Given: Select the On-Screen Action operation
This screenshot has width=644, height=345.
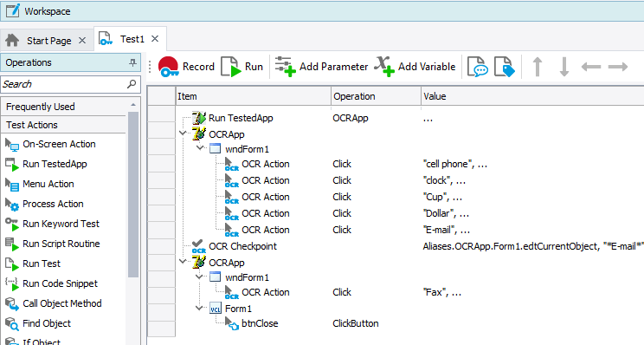Looking at the screenshot, I should click(50, 145).
